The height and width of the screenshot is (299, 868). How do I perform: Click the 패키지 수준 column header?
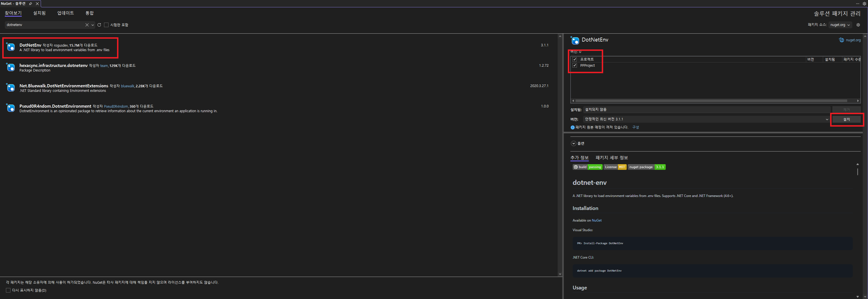click(852, 59)
